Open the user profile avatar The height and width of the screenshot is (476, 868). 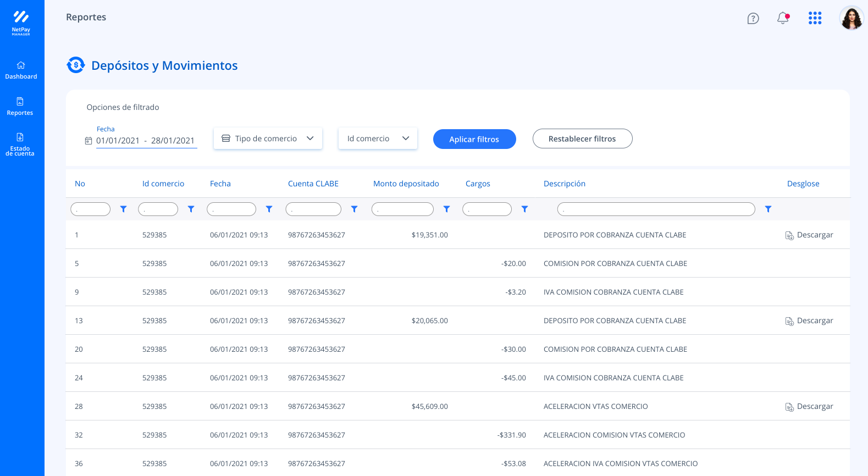(x=852, y=18)
